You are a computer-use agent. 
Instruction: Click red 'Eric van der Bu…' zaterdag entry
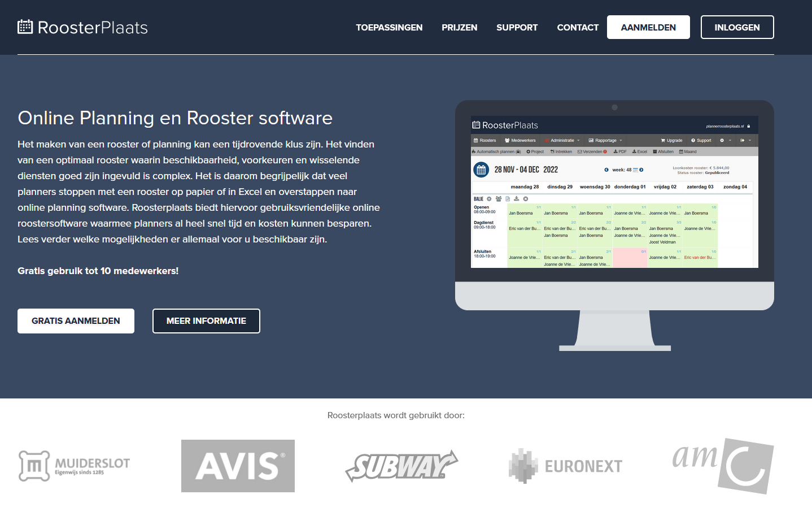pyautogui.click(x=700, y=257)
